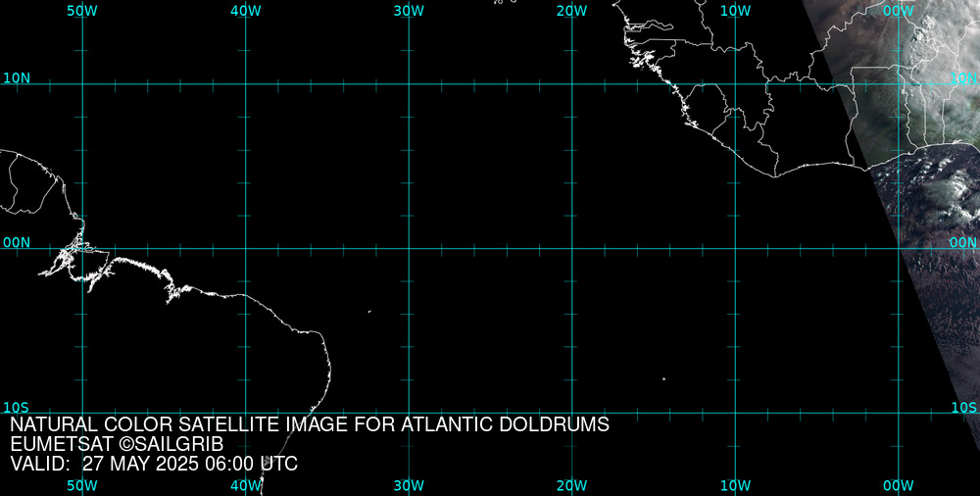980x496 pixels.
Task: Click the "NATURAL COLOR SATELLITE IMAGE FOR ATLANTIC DOLDRUMS" title
Action: tap(310, 424)
